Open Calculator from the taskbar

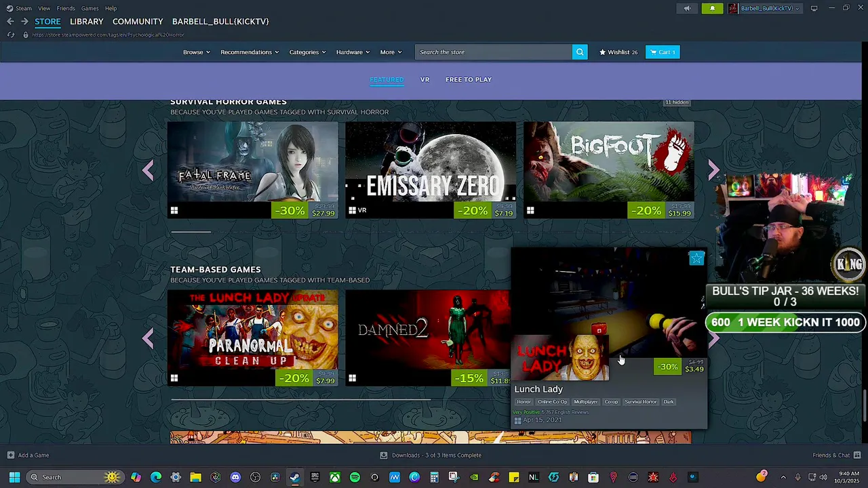(x=434, y=477)
